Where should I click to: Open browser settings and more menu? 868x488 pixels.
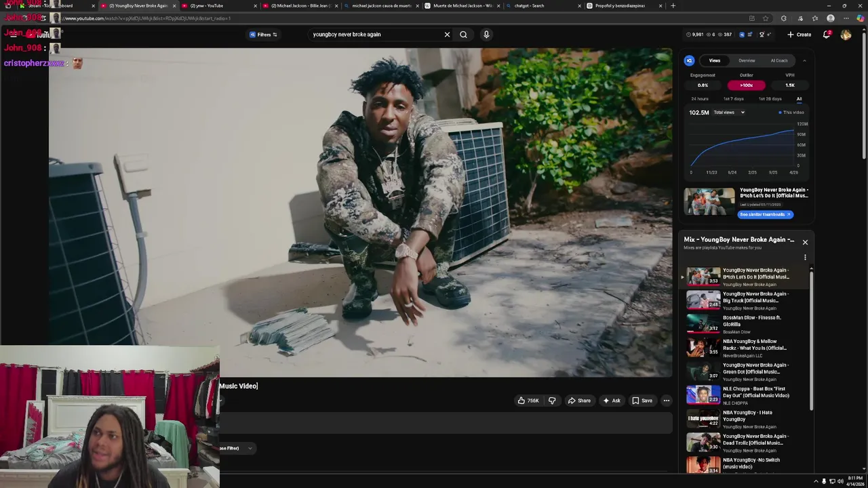pos(846,18)
